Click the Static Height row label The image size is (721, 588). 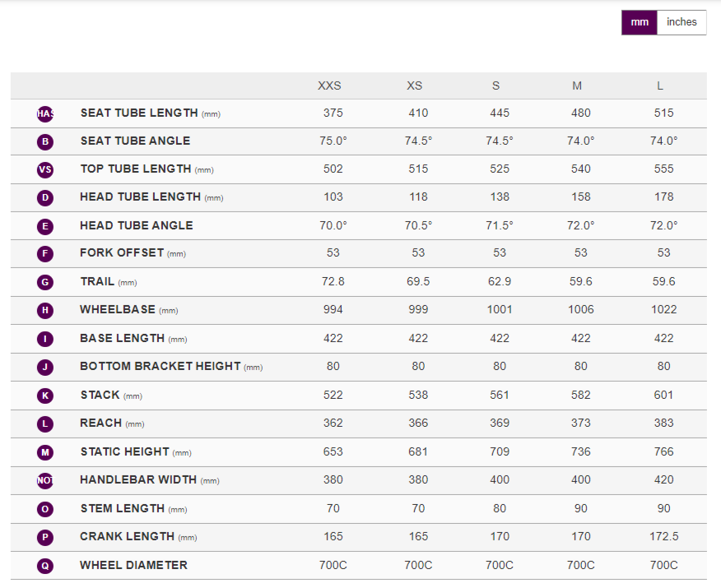pyautogui.click(x=125, y=451)
